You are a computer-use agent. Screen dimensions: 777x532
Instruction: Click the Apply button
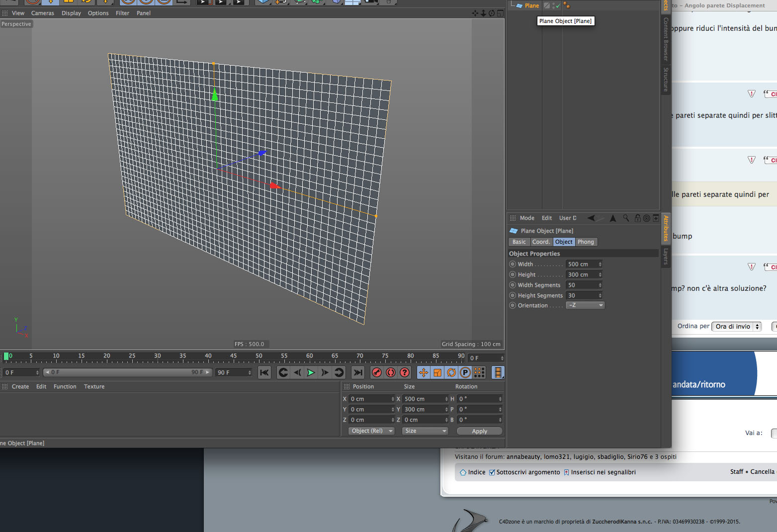[480, 431]
